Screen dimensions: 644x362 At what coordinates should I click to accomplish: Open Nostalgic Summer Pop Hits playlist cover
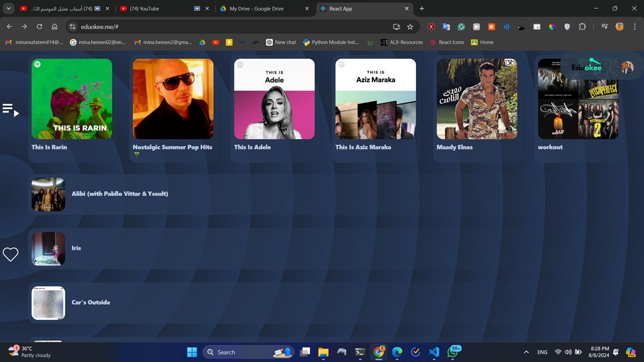click(x=173, y=99)
